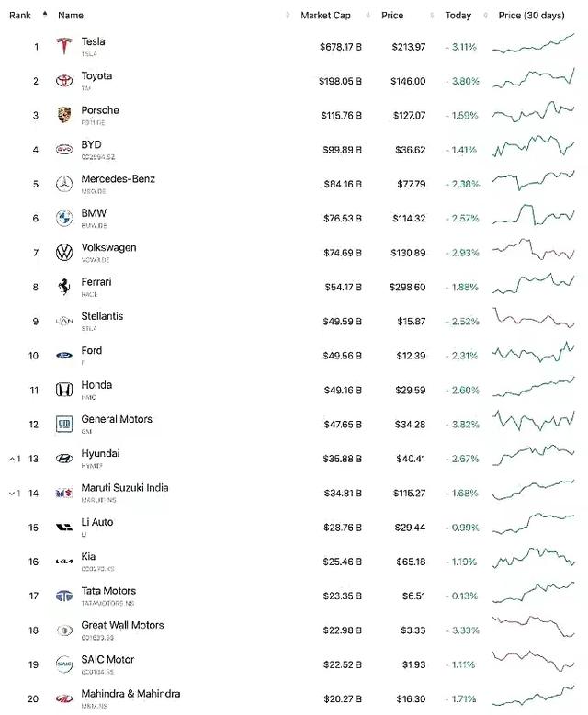The width and height of the screenshot is (588, 715).
Task: Click the Honda logo icon
Action: (x=64, y=390)
